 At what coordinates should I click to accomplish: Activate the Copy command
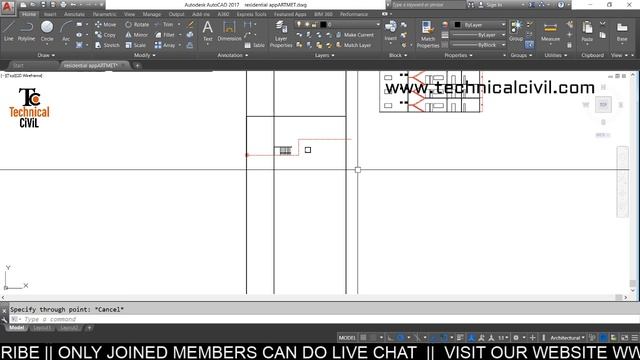click(x=105, y=35)
